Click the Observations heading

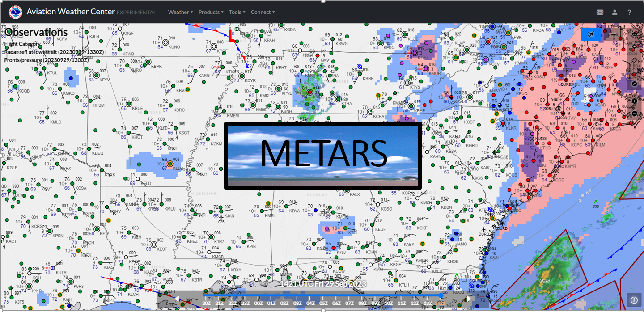[x=36, y=32]
